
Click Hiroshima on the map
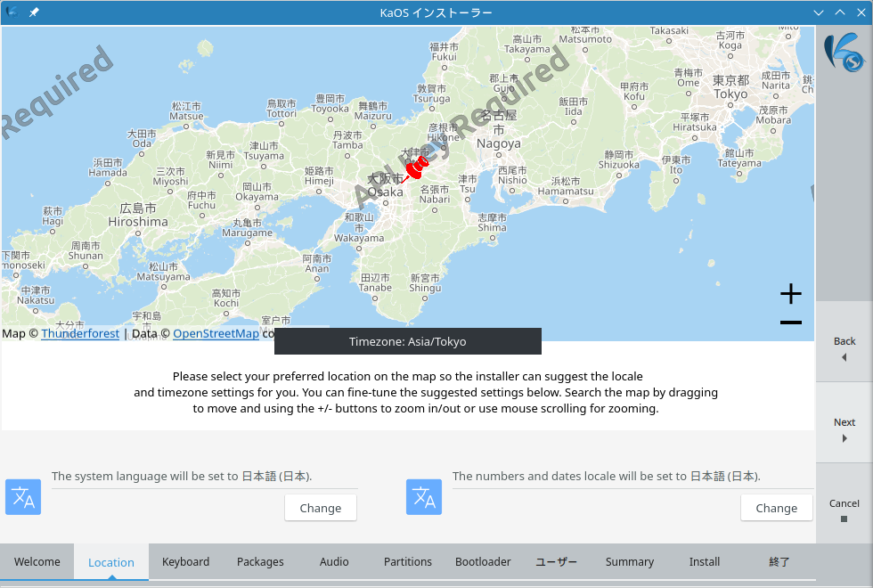[x=138, y=216]
